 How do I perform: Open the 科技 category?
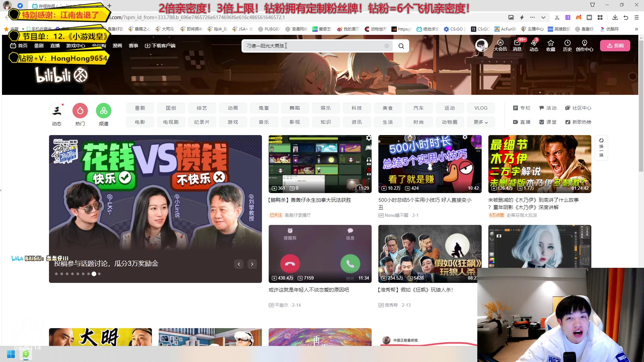357,108
